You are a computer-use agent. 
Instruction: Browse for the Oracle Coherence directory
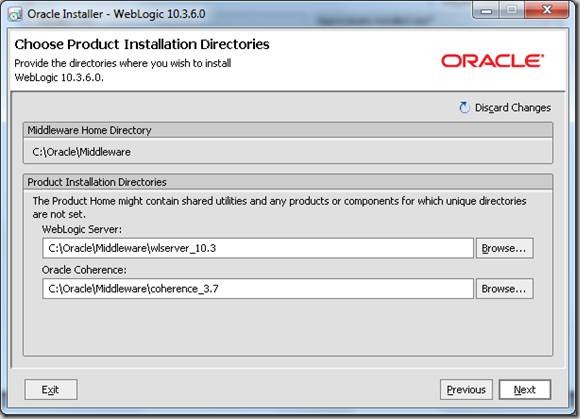(x=504, y=288)
